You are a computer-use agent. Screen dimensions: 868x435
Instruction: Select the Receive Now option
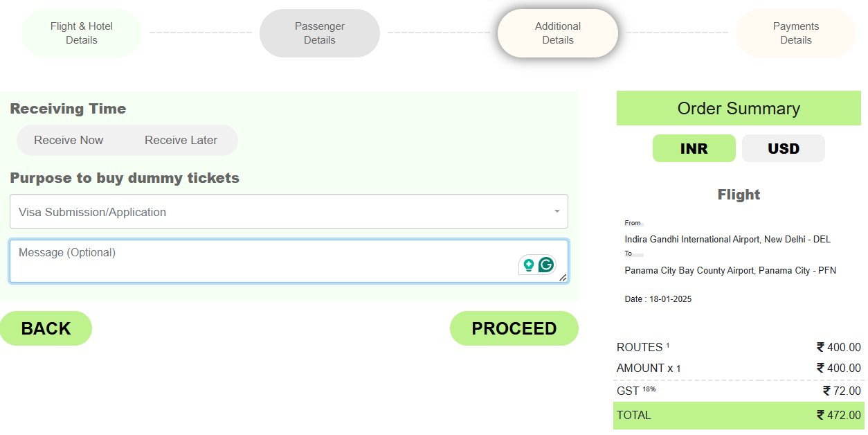tap(69, 140)
